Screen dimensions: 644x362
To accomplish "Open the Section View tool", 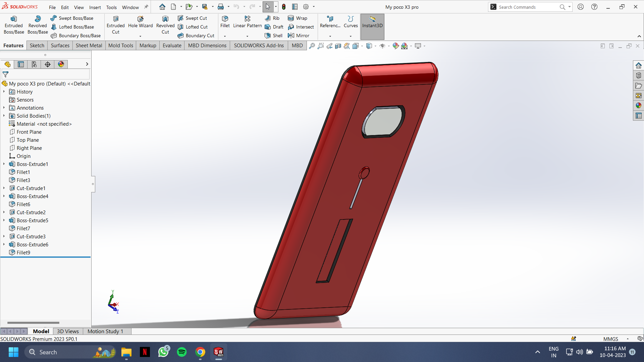I will (x=338, y=46).
